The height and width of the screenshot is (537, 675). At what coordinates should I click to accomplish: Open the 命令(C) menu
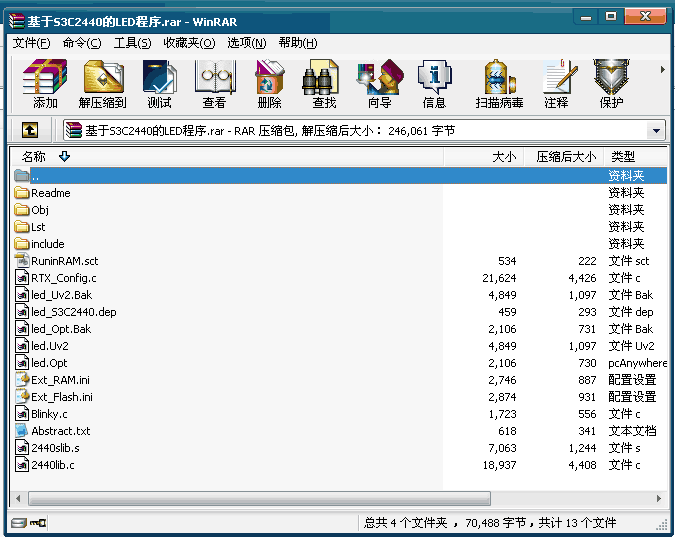pyautogui.click(x=82, y=43)
